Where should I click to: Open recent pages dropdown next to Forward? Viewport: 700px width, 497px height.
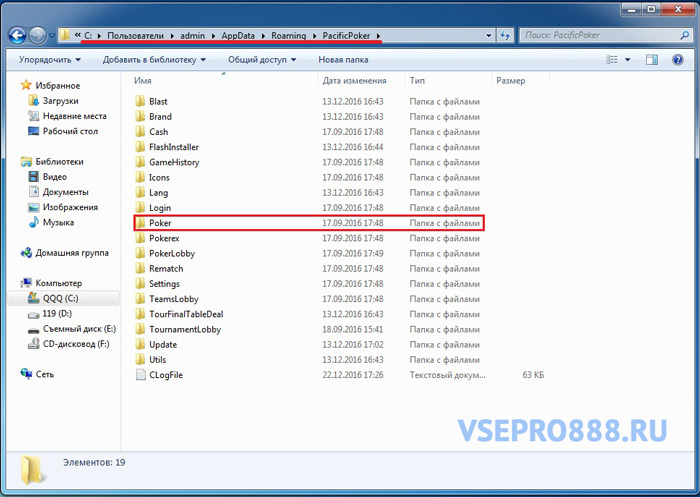[x=52, y=36]
